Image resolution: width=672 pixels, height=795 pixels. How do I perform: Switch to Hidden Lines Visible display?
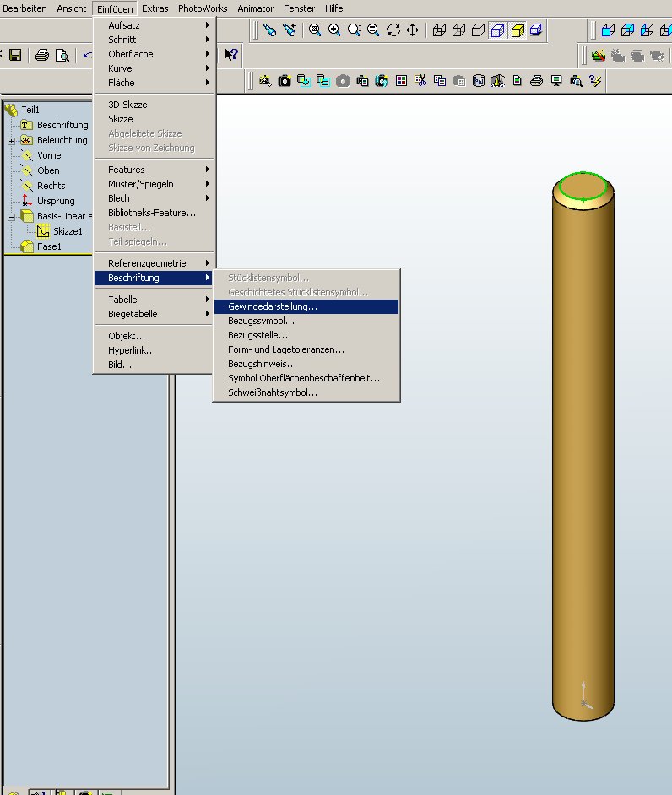[x=458, y=30]
